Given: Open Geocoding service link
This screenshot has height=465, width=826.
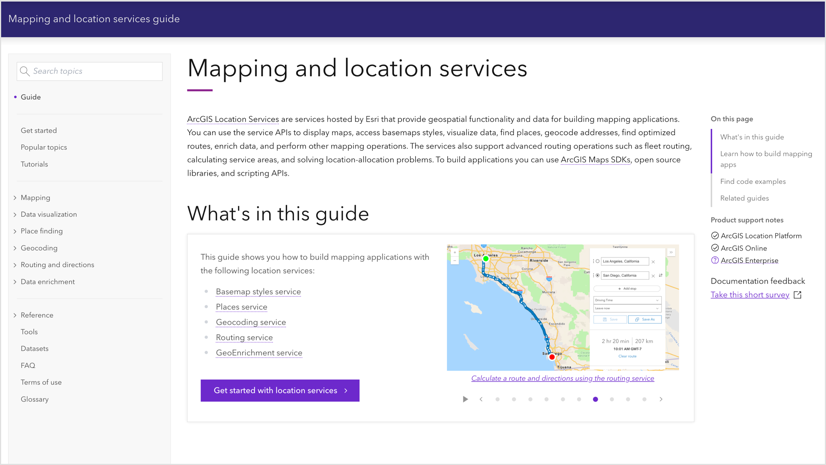Looking at the screenshot, I should tap(251, 322).
